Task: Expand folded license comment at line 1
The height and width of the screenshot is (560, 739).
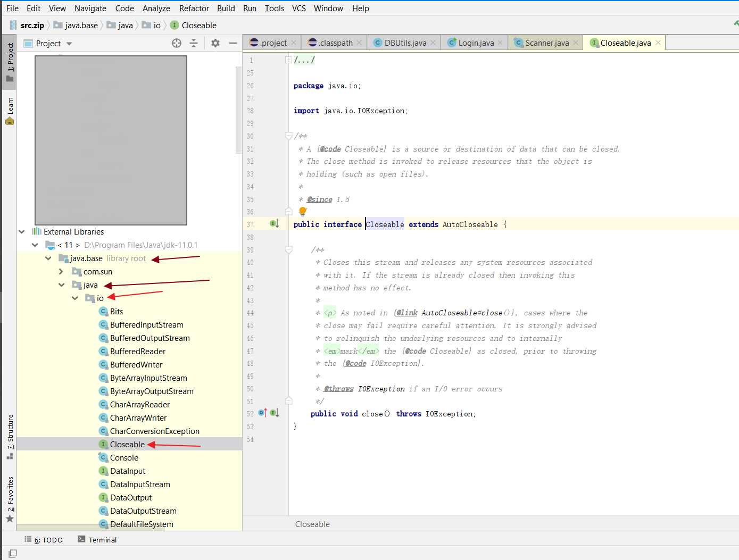Action: [x=288, y=60]
